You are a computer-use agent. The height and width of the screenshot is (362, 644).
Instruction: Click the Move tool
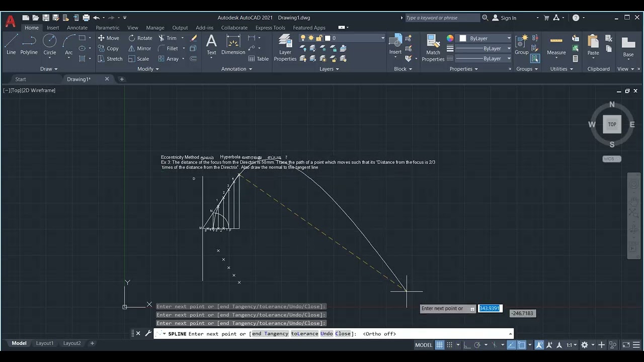(x=108, y=38)
